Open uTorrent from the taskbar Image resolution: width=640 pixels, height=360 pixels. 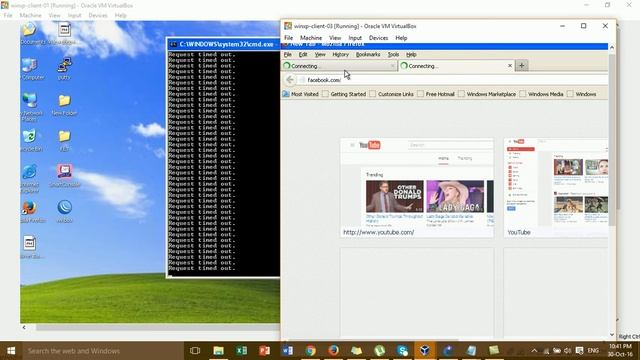point(380,351)
